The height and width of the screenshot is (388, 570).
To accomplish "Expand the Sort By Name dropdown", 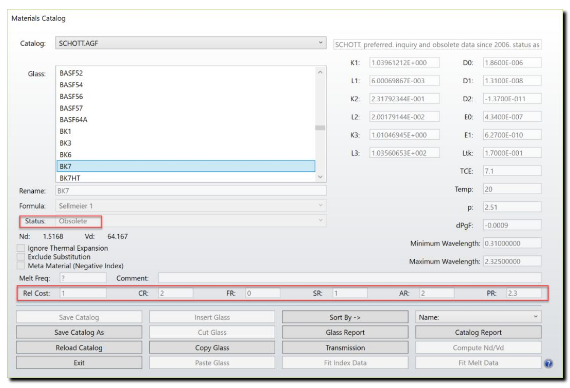I will [x=478, y=317].
